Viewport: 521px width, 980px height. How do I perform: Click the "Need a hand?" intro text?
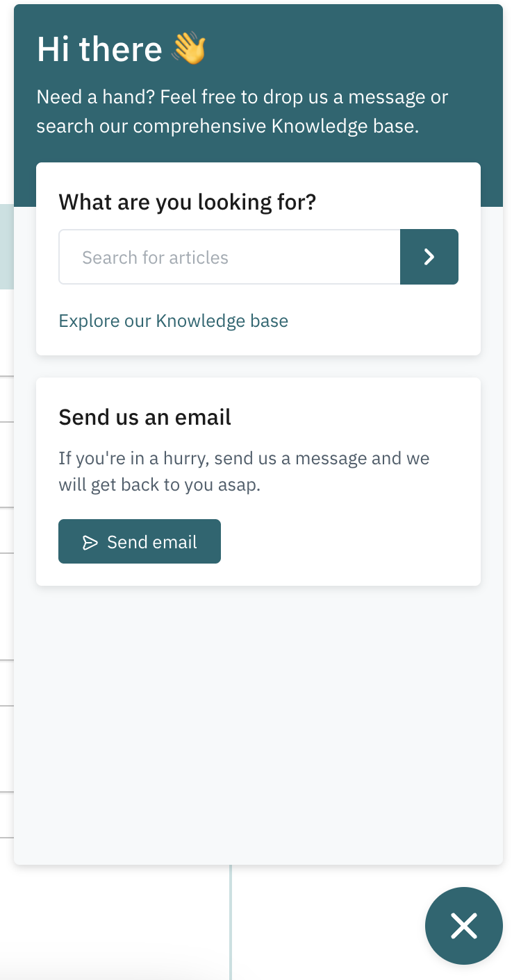click(97, 96)
